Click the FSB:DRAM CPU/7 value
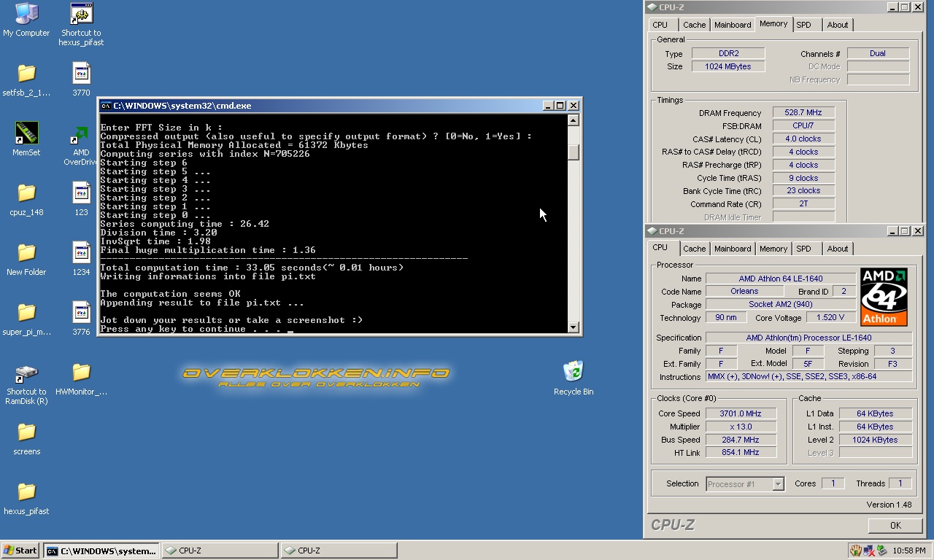This screenshot has height=560, width=934. coord(803,126)
